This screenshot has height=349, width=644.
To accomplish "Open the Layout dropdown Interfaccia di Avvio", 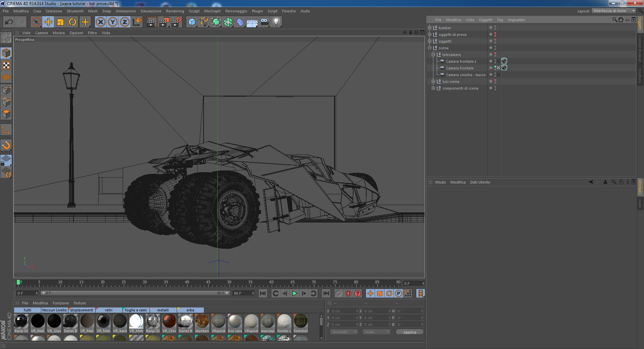I will coord(613,11).
